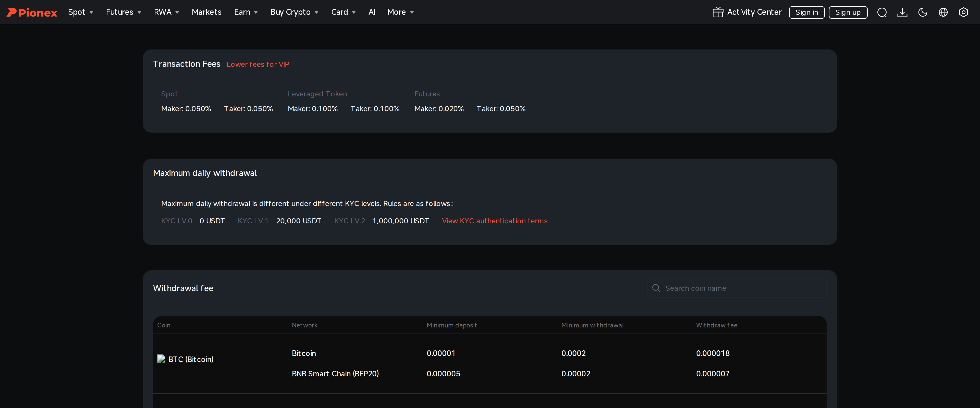
Task: Open the Markets page
Action: pyautogui.click(x=206, y=12)
